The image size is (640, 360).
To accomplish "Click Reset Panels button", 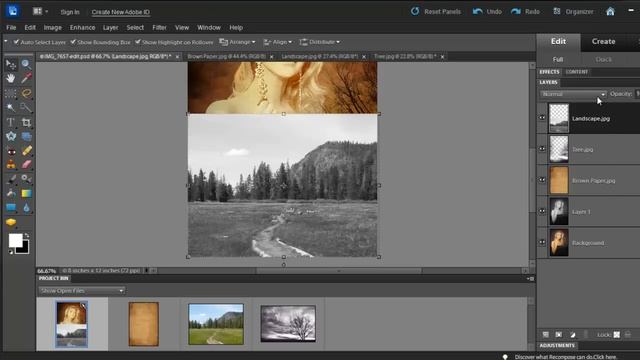I will (436, 11).
